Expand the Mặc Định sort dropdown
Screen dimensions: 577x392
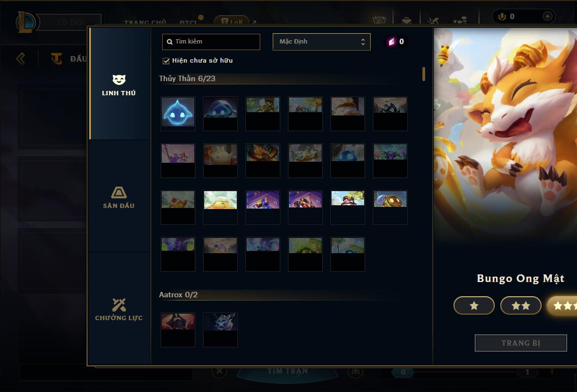pos(321,41)
